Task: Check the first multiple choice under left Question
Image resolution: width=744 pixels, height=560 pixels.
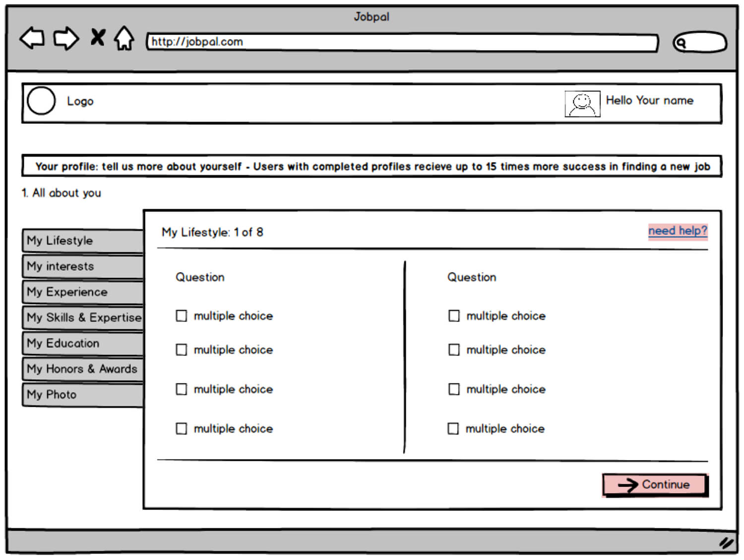Action: click(182, 316)
